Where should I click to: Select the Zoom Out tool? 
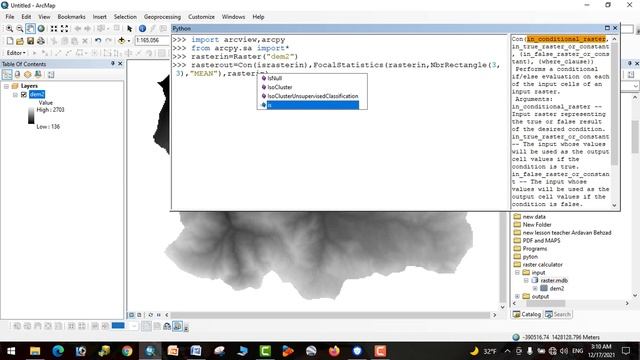20,29
